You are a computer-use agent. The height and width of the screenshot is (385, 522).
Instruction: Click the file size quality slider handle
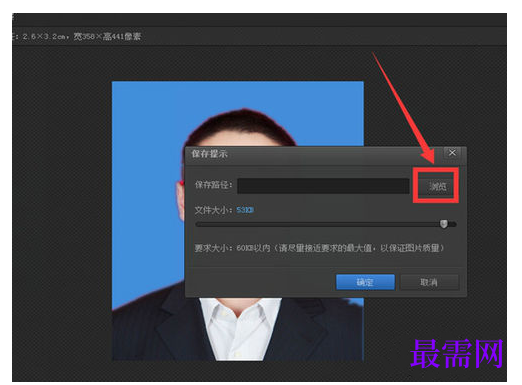pyautogui.click(x=444, y=224)
